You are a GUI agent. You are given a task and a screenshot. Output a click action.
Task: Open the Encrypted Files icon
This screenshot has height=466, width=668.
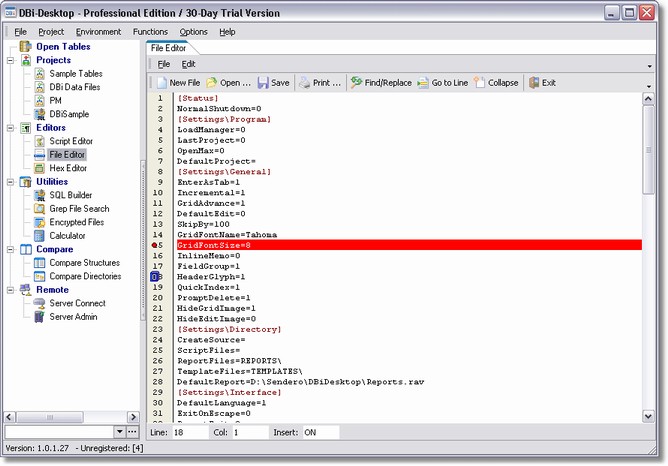pos(40,222)
